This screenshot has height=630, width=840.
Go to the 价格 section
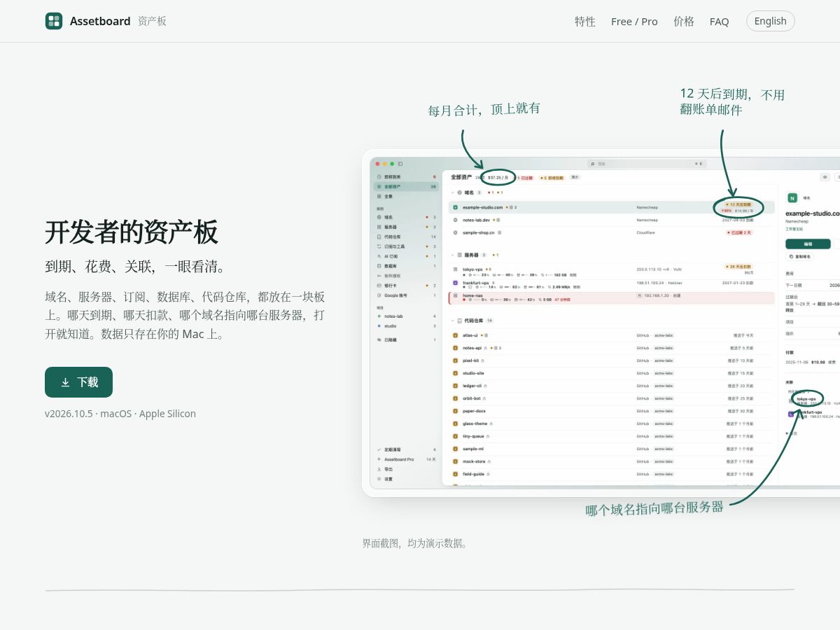[x=684, y=21]
